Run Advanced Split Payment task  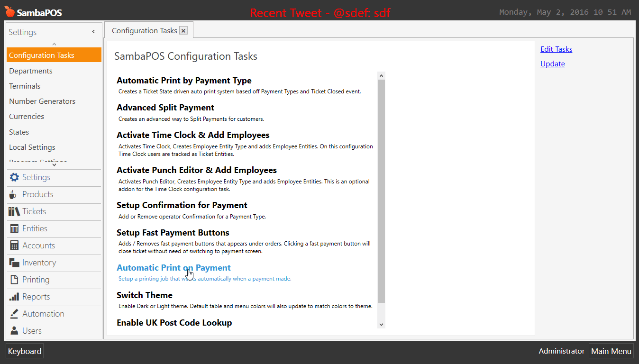point(165,108)
